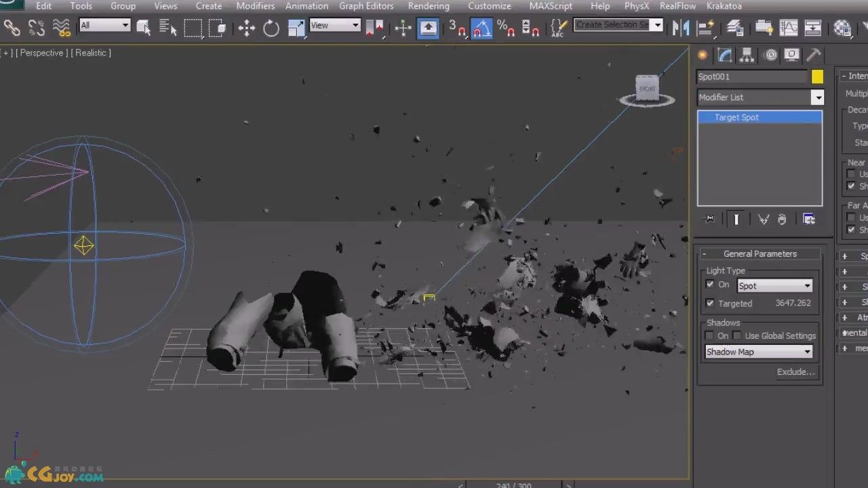The height and width of the screenshot is (488, 868).
Task: Open the Rendering menu
Action: click(x=429, y=6)
